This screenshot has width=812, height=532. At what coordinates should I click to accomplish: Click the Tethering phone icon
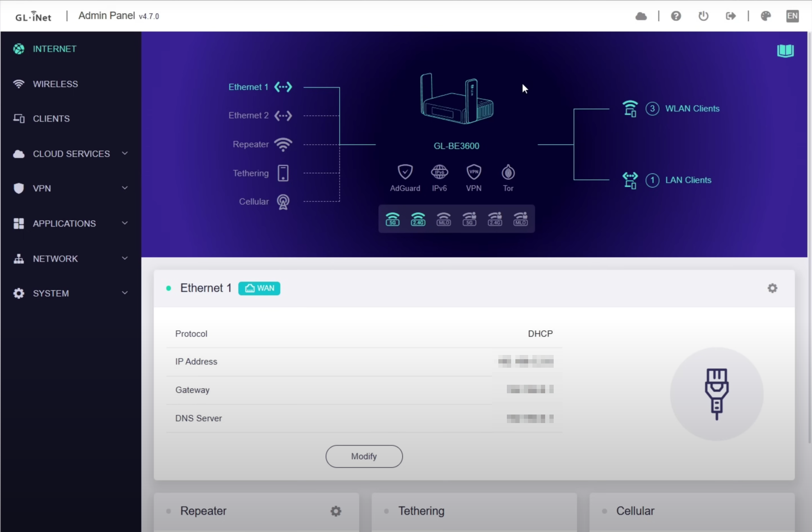click(x=283, y=173)
